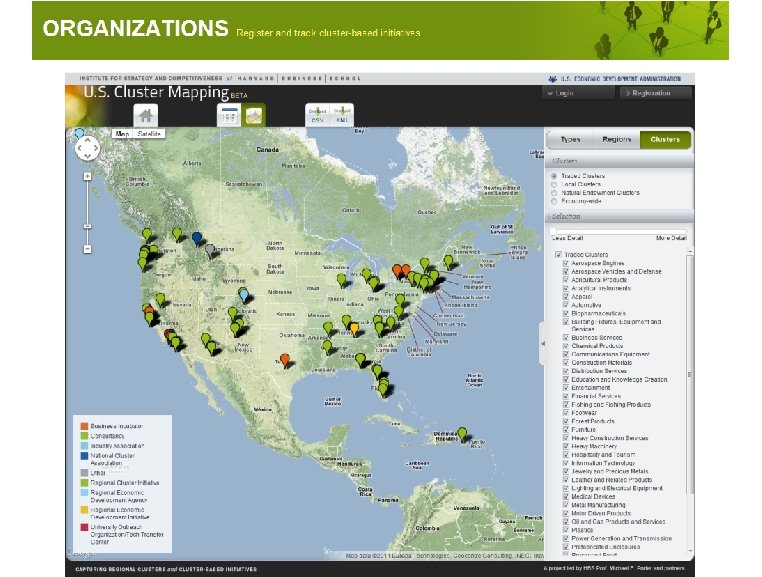Image resolution: width=762 pixels, height=577 pixels.
Task: Select the gray marker in Montana
Action: tap(209, 251)
